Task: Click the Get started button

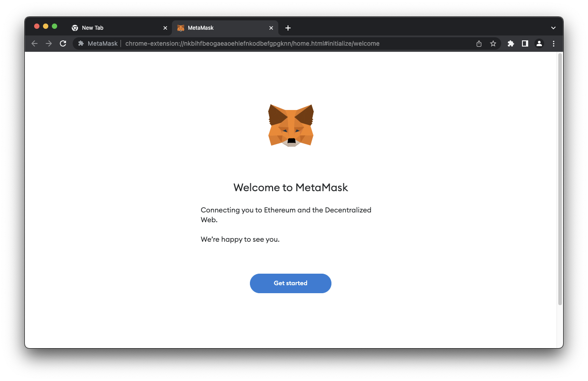Action: point(290,283)
